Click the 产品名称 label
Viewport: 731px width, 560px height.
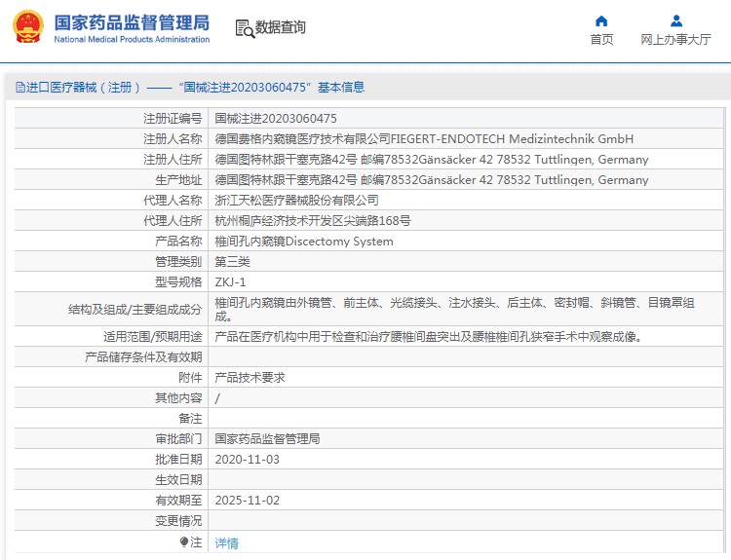(178, 242)
